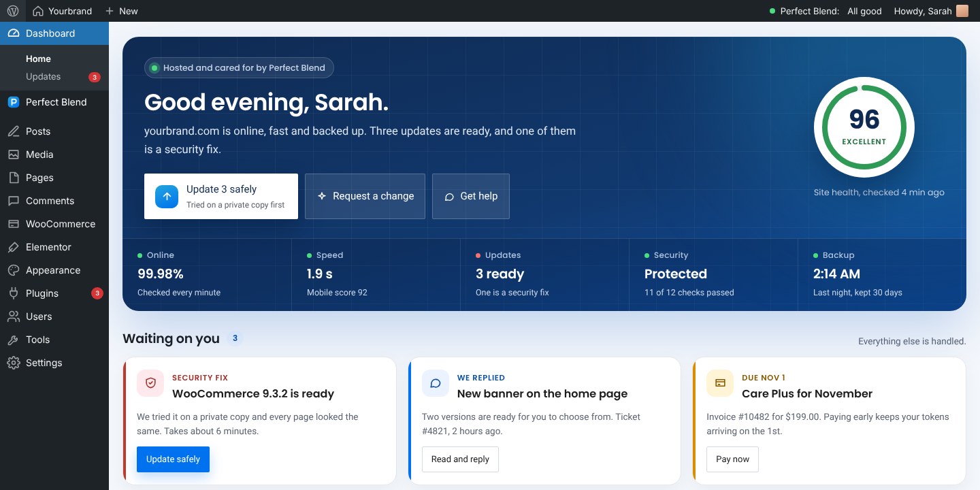
Task: Select the Online 99.98% stat
Action: (207, 275)
